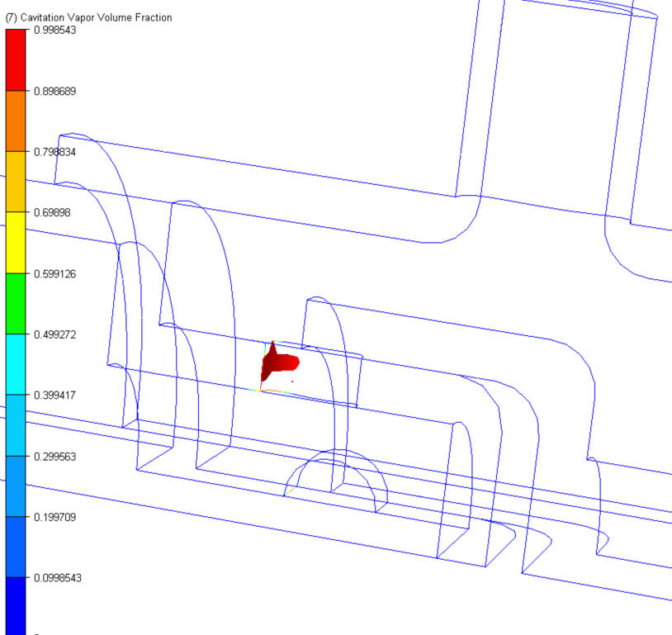
Task: Select the red cavitation vapor region in model
Action: point(278,363)
